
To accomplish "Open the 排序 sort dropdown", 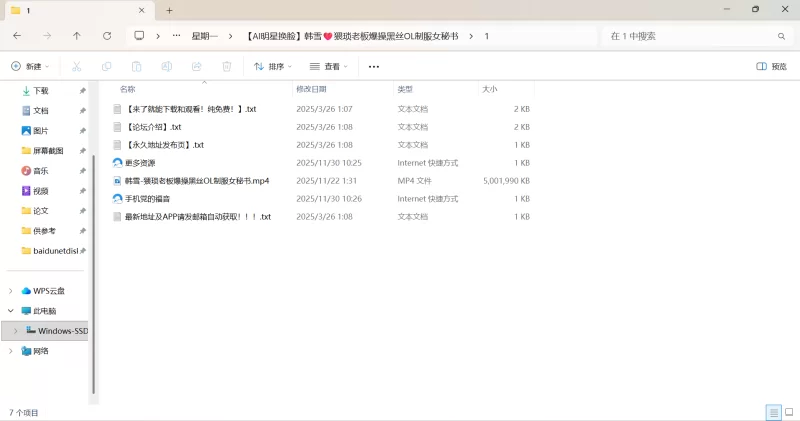I will [x=272, y=66].
